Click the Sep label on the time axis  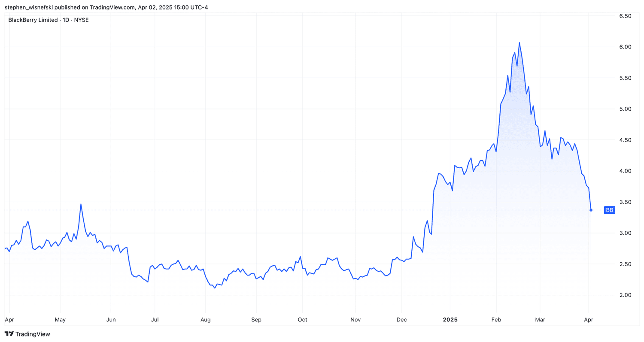[x=256, y=320]
